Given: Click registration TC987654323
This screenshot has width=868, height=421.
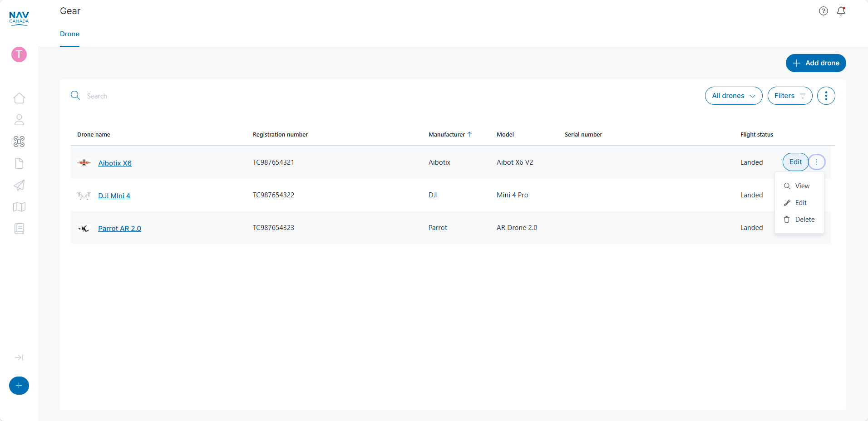Looking at the screenshot, I should [x=273, y=228].
